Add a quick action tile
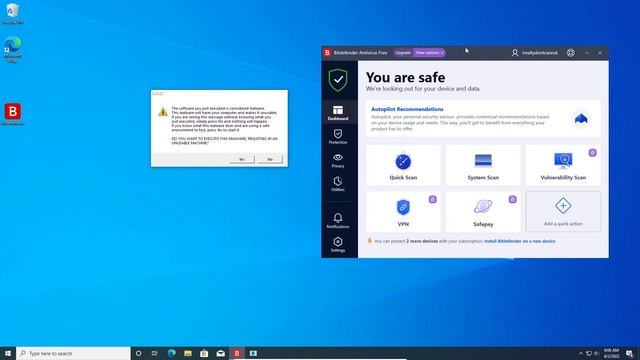The image size is (640, 360). point(563,212)
